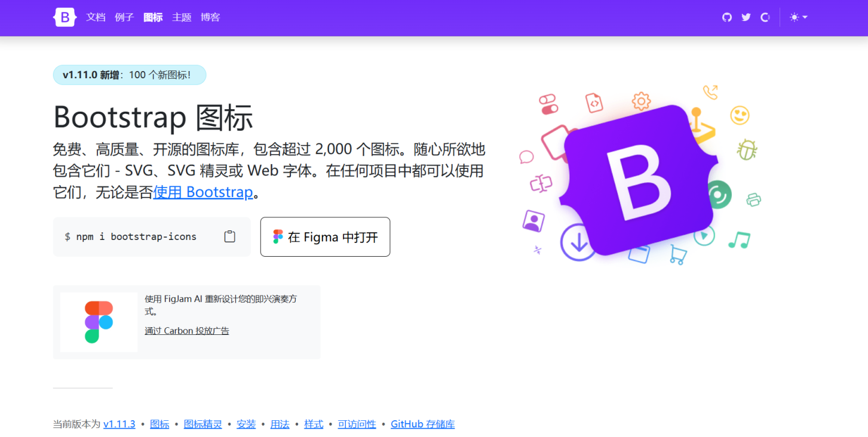Click the v1.11.0 new icons announcement badge
This screenshot has height=437, width=868.
click(x=129, y=75)
